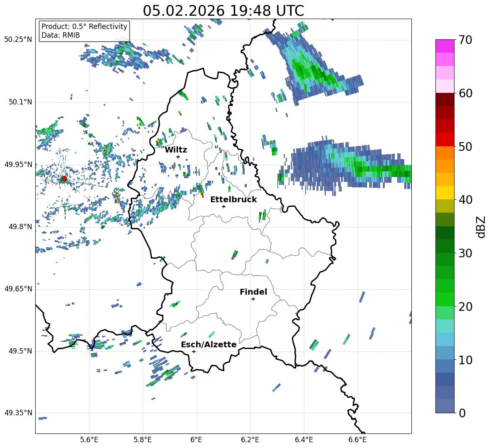Screen dimensions: 491x448
Task: Select the Findel station label
Action: point(253,292)
